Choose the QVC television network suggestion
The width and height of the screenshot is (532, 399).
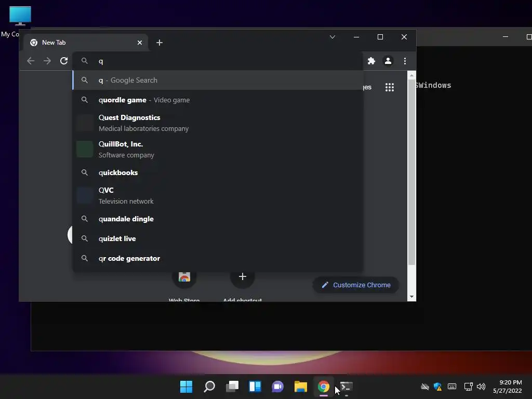218,195
